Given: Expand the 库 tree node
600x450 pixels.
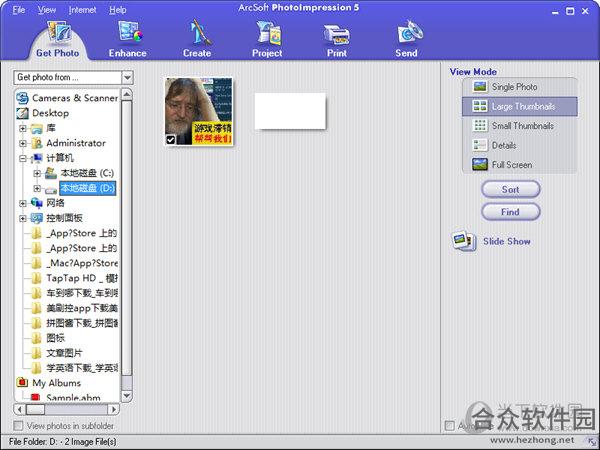Looking at the screenshot, I should click(23, 128).
